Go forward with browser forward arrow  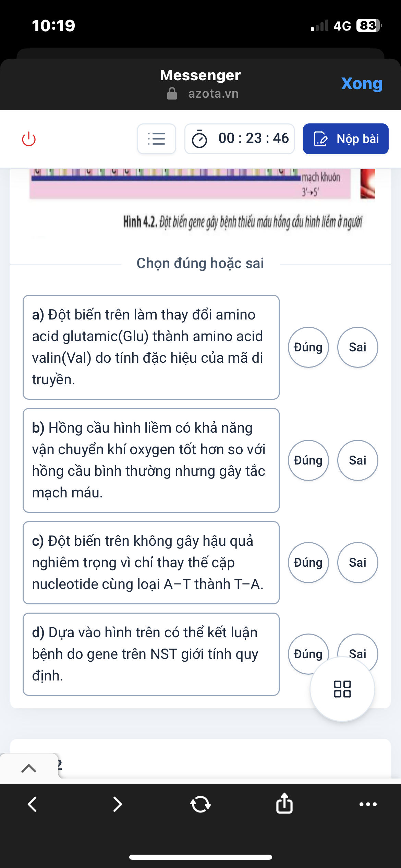point(117,804)
